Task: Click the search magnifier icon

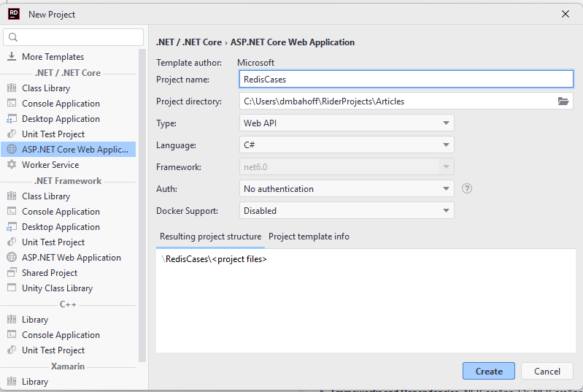Action: coord(13,37)
